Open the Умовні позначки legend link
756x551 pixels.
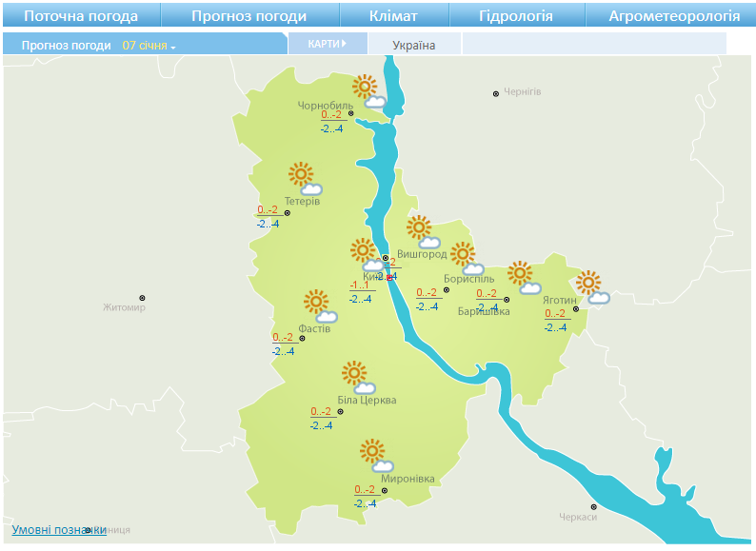pos(58,529)
